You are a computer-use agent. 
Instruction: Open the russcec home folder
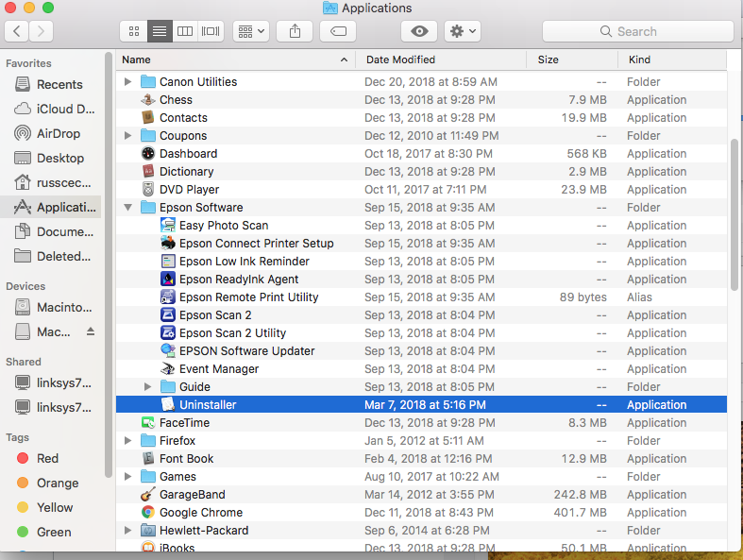(x=51, y=182)
